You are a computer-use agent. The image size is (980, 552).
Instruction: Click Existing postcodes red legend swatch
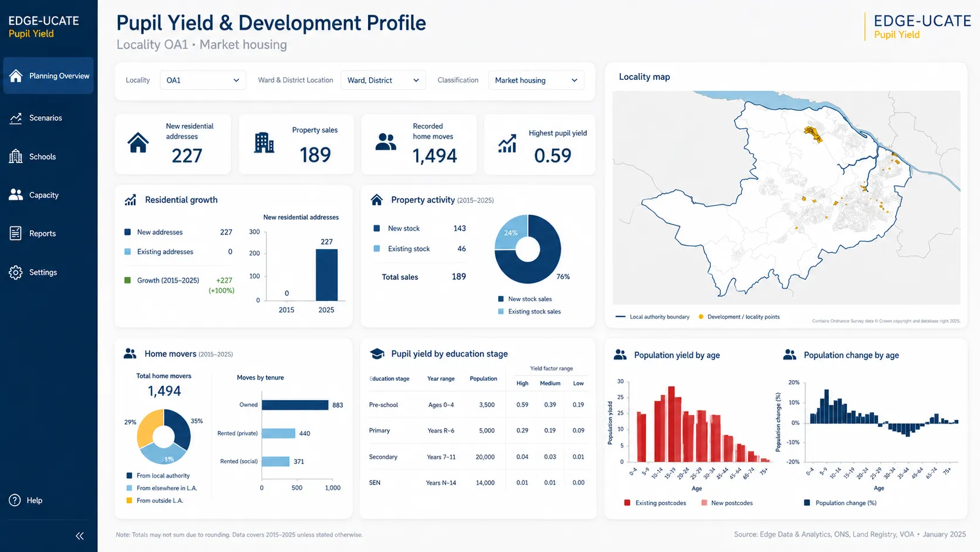click(x=628, y=503)
